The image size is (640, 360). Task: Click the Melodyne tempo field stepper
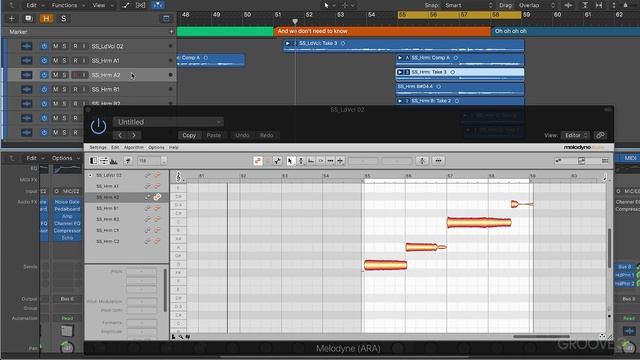(164, 161)
